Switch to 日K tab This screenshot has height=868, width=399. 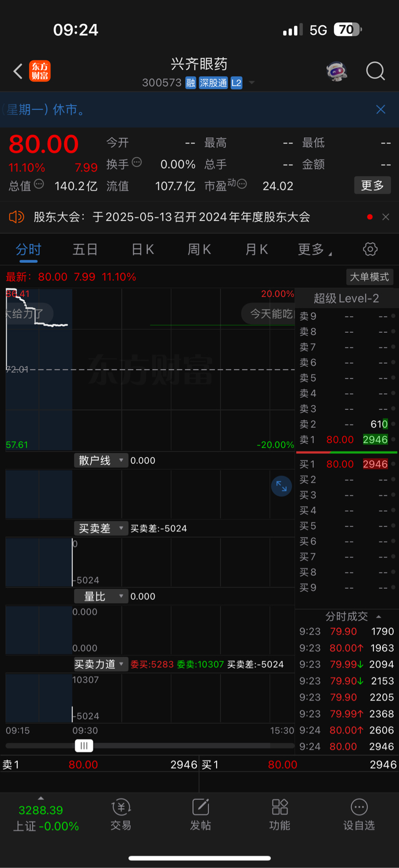coord(142,250)
